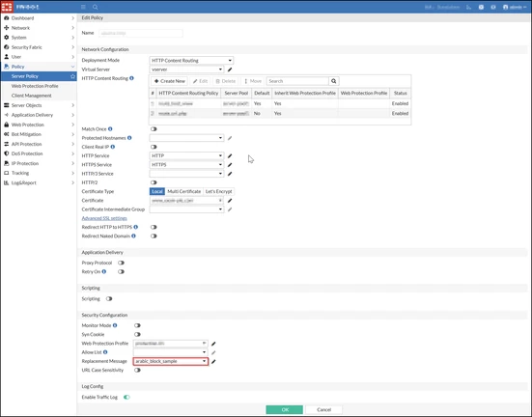532x417 pixels.
Task: Click pencil icon beside Replacement Message
Action: click(x=213, y=362)
